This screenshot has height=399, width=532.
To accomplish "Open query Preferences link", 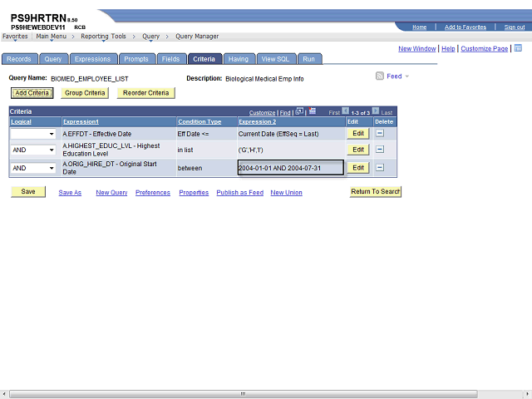I will point(153,193).
